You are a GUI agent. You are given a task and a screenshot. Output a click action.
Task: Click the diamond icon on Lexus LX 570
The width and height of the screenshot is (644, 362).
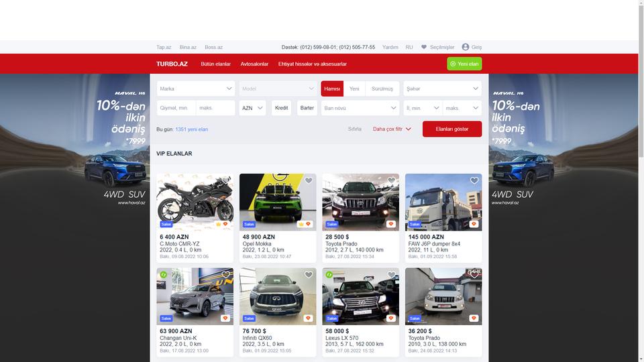point(390,318)
